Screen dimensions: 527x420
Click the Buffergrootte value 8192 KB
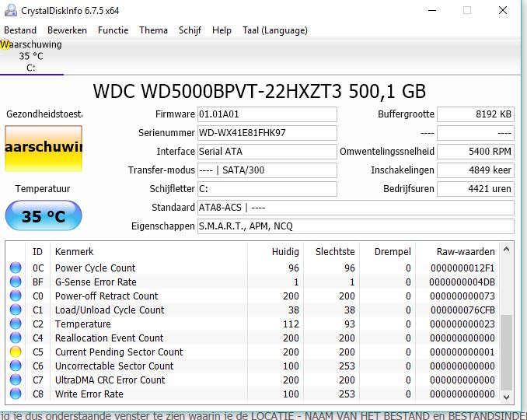[476, 114]
